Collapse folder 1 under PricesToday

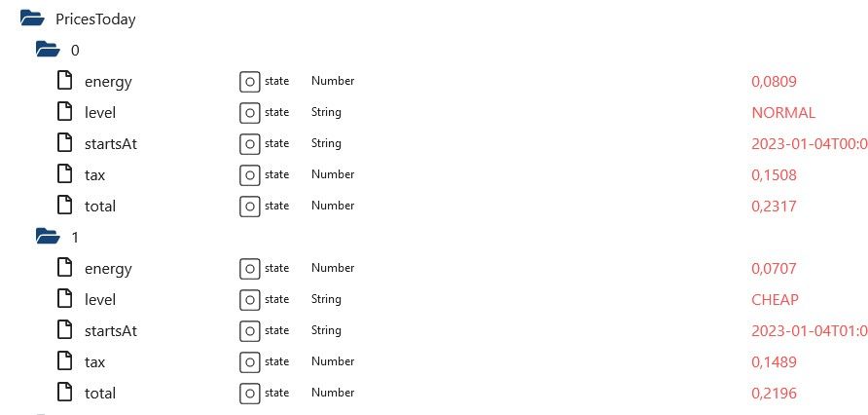tap(47, 236)
